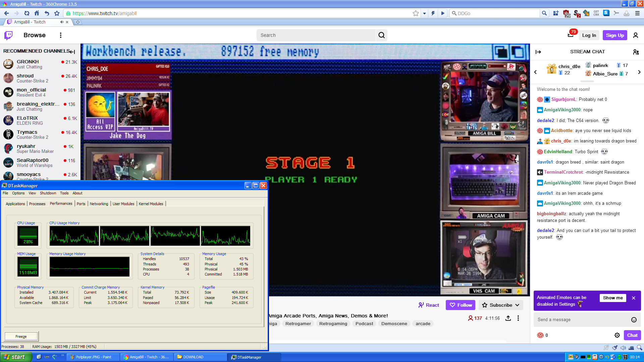Open the emote picker in the message box

coord(634,319)
